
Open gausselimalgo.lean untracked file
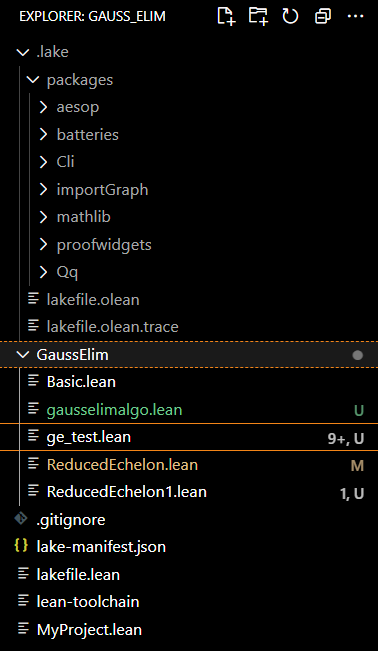coord(189,410)
